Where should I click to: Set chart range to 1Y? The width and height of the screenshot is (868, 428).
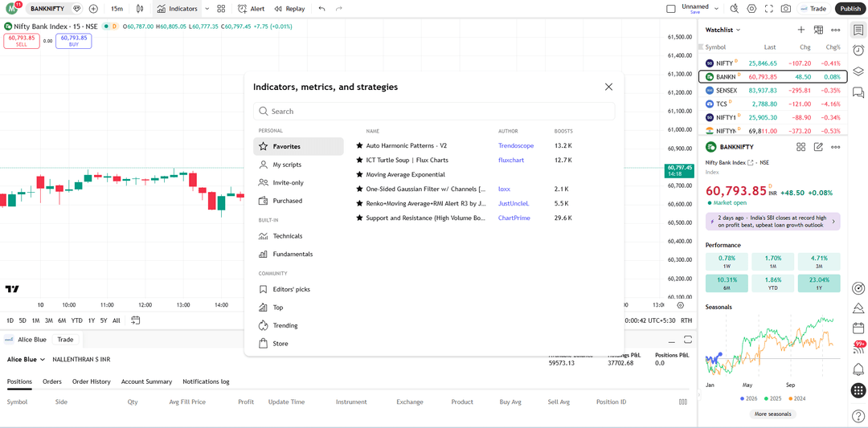click(x=92, y=320)
